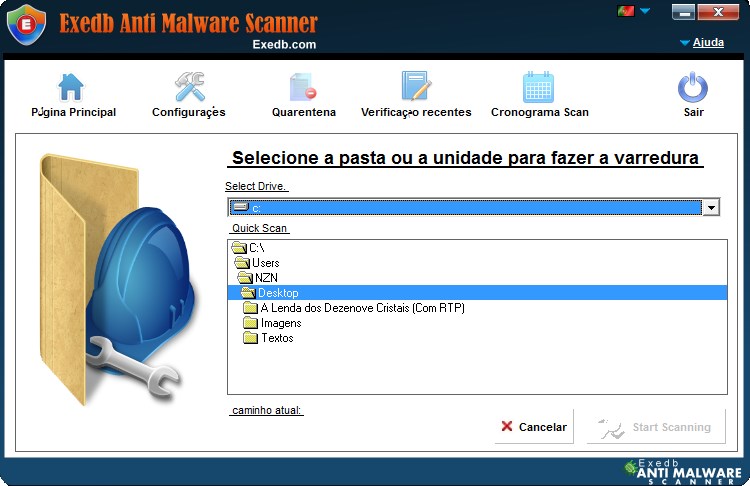Select A Lenda dos Dezenove Cristais folder
This screenshot has height=486, width=750.
click(354, 308)
